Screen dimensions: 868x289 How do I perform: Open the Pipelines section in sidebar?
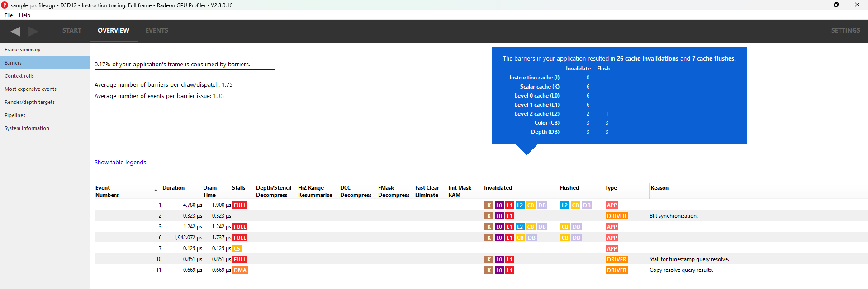pos(15,115)
